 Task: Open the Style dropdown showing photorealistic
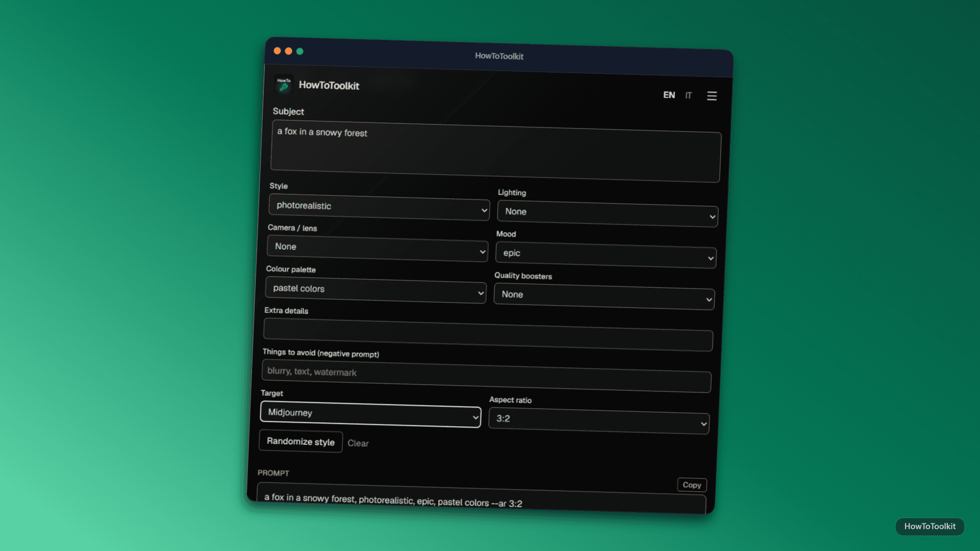(x=379, y=207)
